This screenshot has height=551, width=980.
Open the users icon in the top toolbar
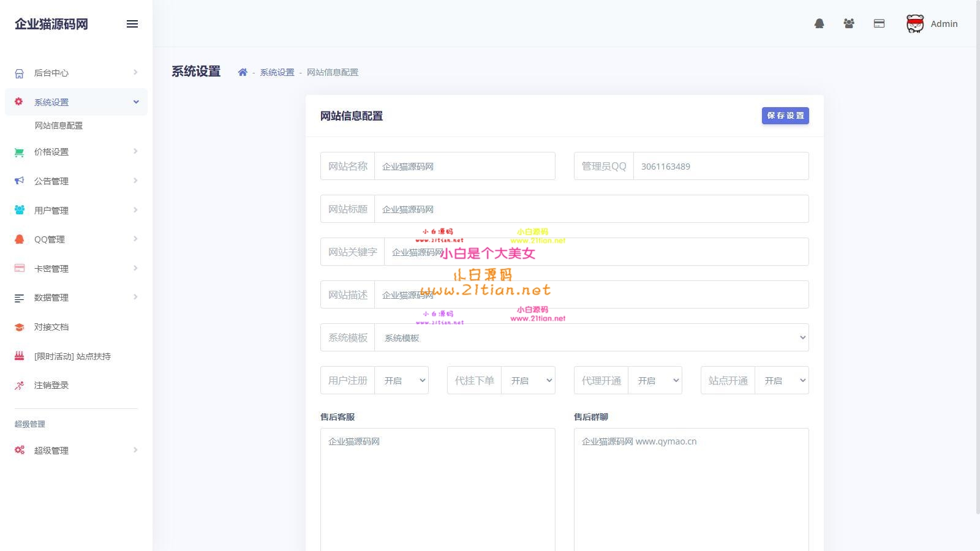coord(849,23)
